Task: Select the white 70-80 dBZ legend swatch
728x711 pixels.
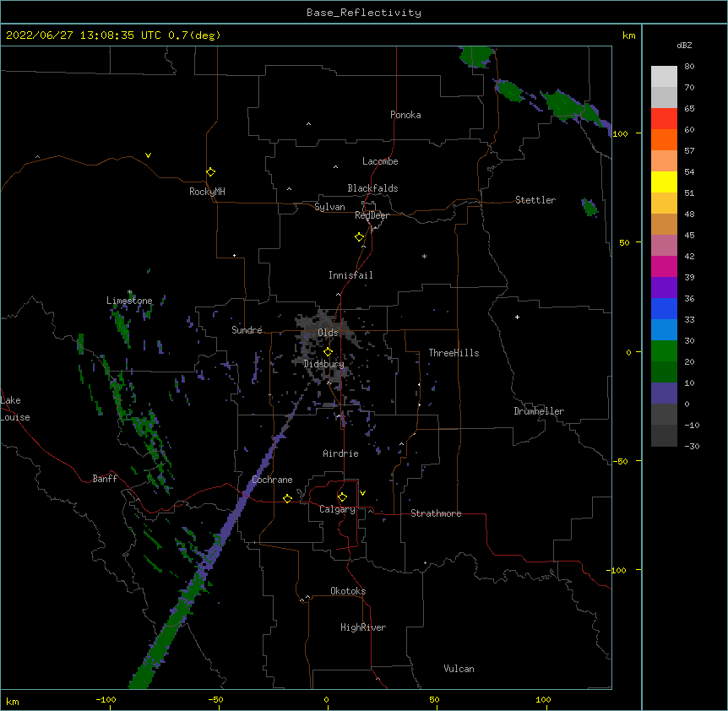Action: pyautogui.click(x=664, y=76)
